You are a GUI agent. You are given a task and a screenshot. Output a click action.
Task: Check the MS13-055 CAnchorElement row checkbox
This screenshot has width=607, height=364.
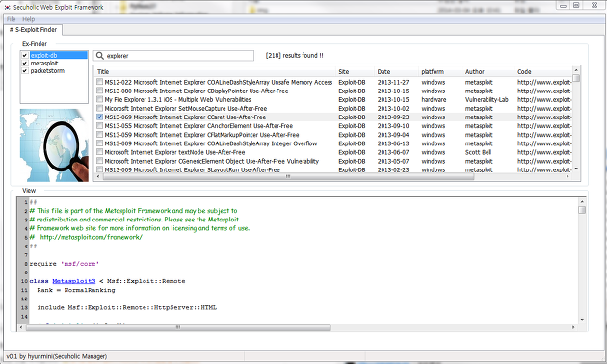[100, 126]
